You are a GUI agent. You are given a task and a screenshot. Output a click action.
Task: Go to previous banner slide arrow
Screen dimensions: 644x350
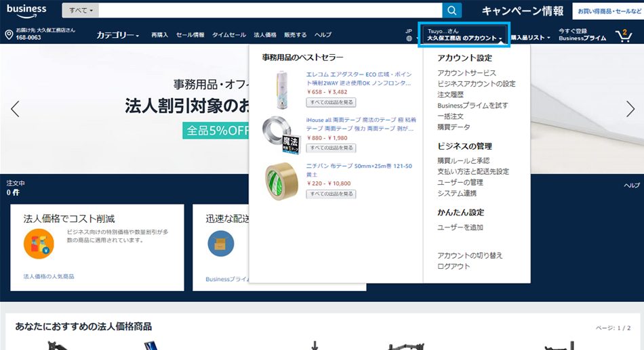[15, 109]
